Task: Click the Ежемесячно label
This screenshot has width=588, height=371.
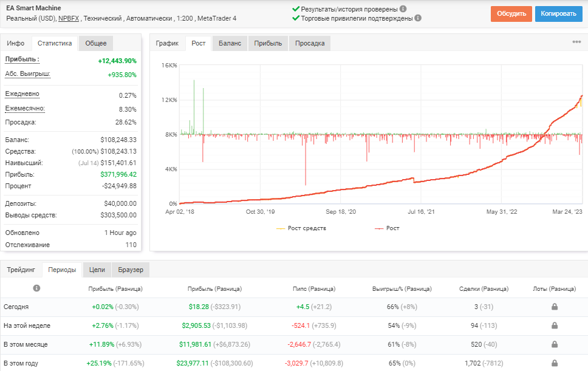Action: pyautogui.click(x=25, y=108)
